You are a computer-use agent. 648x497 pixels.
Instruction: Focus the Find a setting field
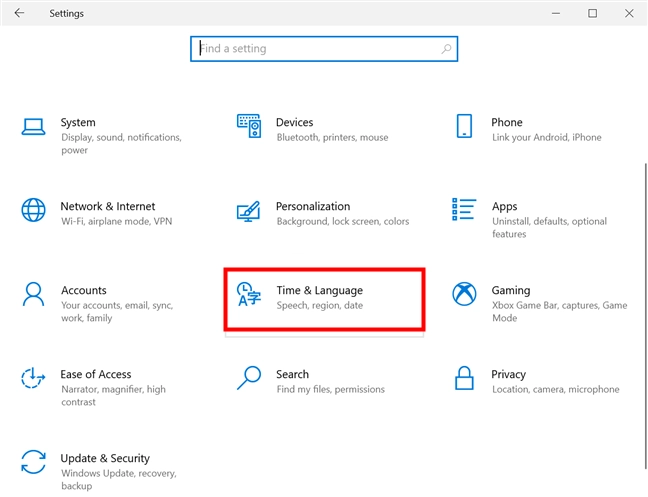point(324,49)
